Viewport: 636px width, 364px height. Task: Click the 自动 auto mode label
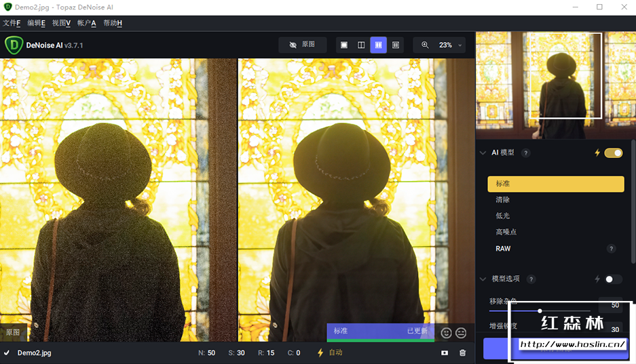[335, 352]
